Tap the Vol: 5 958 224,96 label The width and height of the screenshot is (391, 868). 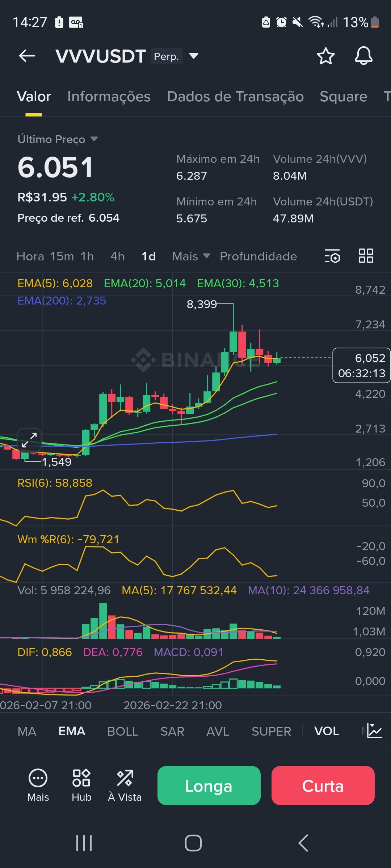pos(64,590)
